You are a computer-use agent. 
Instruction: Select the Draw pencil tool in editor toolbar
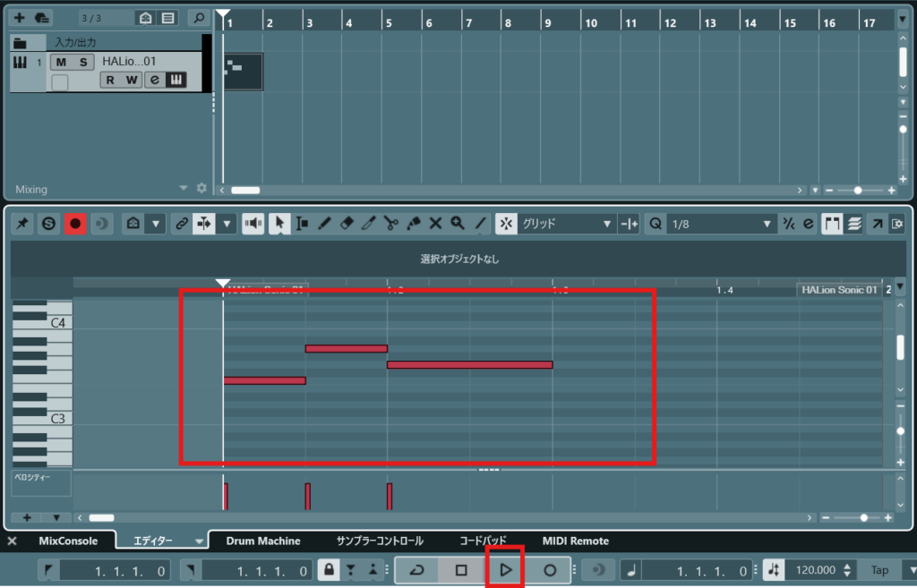click(x=325, y=224)
